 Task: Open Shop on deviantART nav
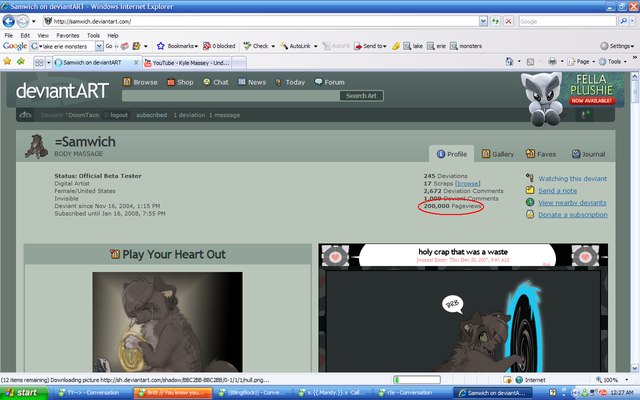pyautogui.click(x=180, y=82)
